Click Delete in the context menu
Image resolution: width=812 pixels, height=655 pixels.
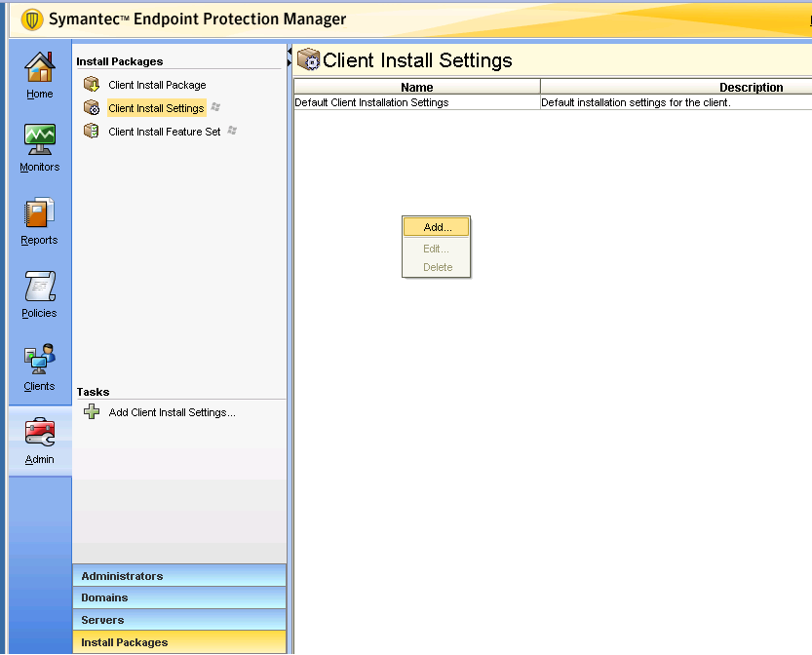pyautogui.click(x=437, y=267)
